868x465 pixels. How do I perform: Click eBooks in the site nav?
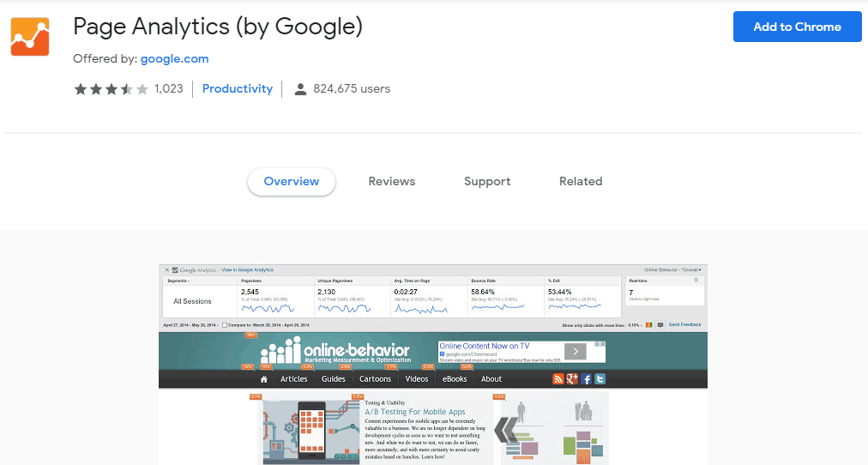click(x=455, y=379)
